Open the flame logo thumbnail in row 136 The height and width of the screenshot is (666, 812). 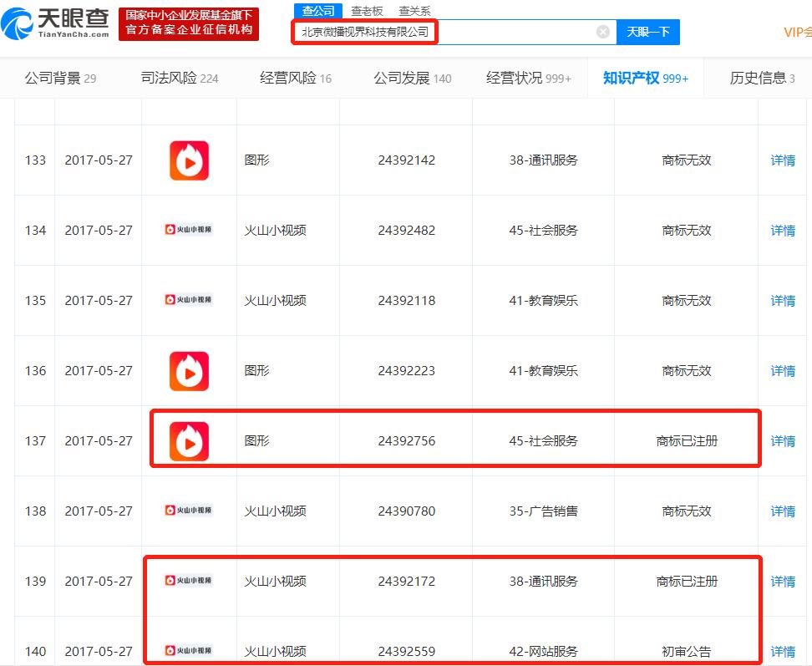pos(189,371)
